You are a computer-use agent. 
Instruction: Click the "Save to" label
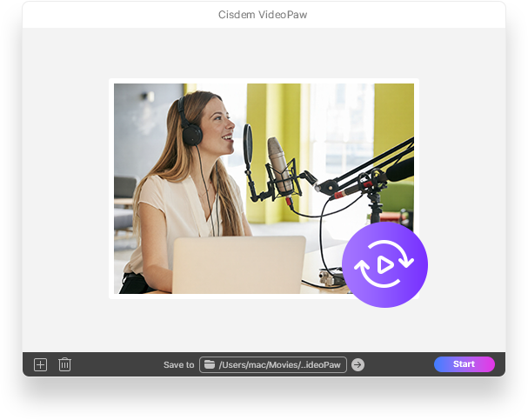178,364
